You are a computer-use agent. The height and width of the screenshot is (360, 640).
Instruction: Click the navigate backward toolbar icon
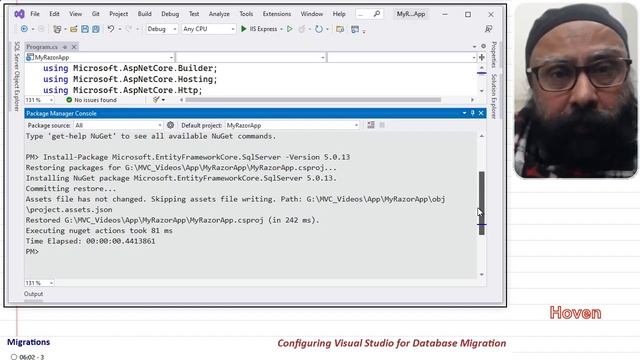point(24,29)
